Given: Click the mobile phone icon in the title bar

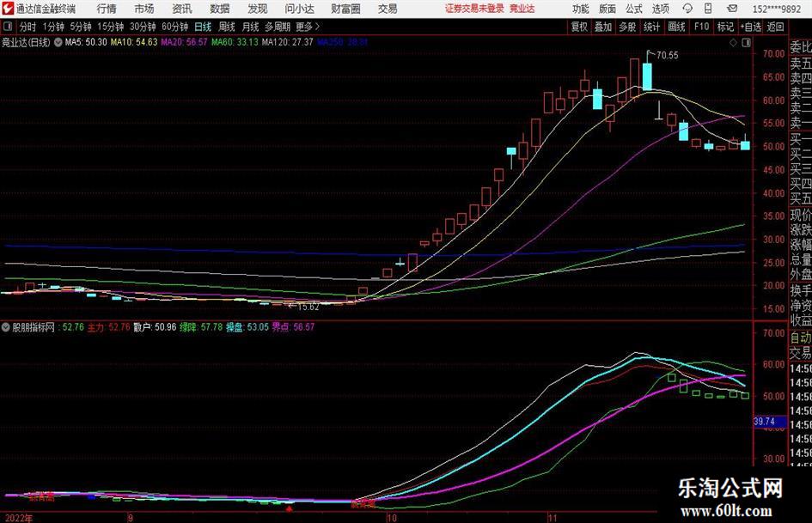Looking at the screenshot, I should [x=708, y=9].
